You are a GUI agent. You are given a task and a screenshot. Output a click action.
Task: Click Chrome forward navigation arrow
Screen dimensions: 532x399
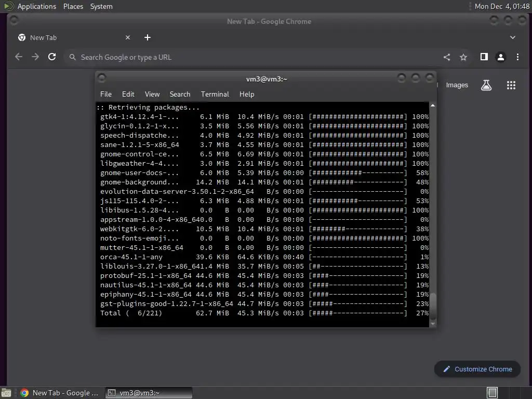coord(35,57)
